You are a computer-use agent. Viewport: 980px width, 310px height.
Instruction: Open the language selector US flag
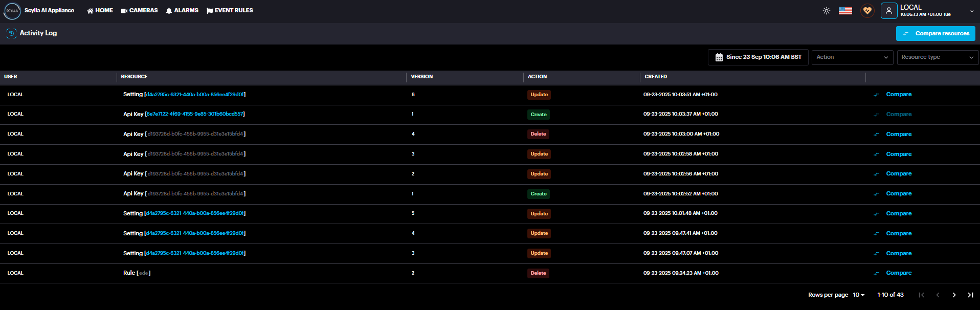click(845, 11)
